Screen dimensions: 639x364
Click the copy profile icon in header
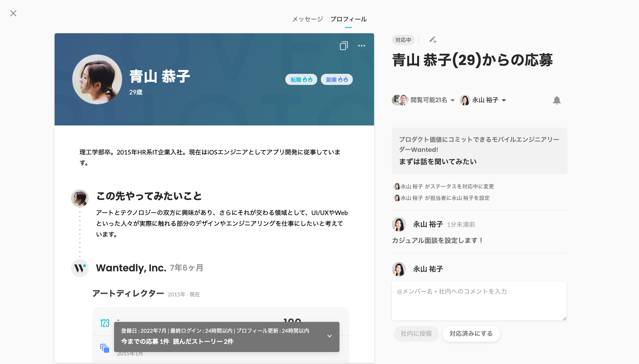344,46
